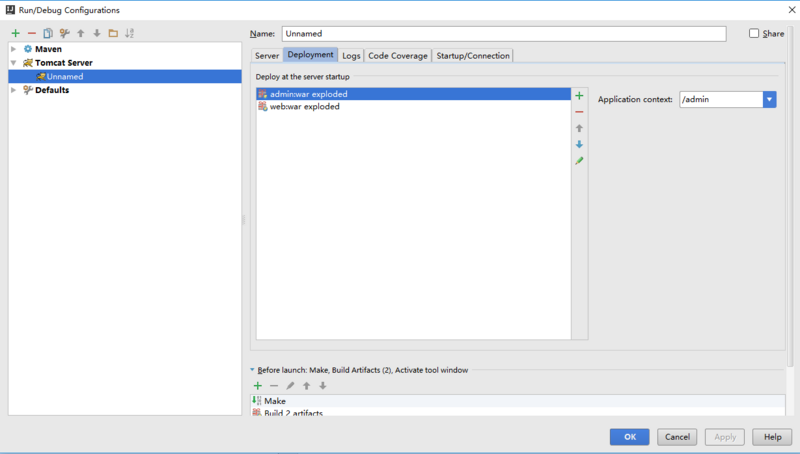Viewport: 800px width, 454px height.
Task: Move deployment artifact up
Action: [x=579, y=128]
